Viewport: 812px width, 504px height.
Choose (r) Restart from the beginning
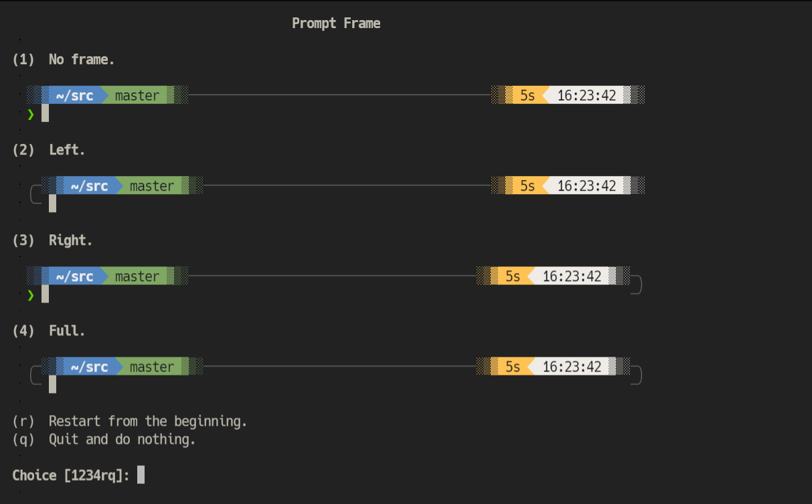(130, 421)
